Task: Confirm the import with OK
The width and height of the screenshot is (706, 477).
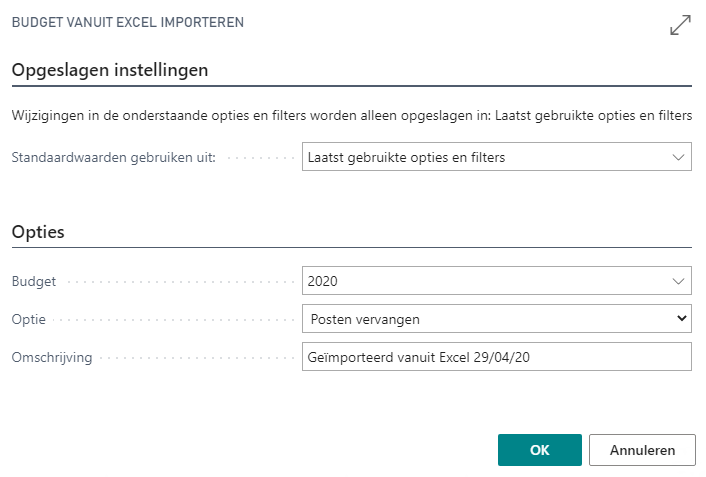Action: click(x=540, y=450)
